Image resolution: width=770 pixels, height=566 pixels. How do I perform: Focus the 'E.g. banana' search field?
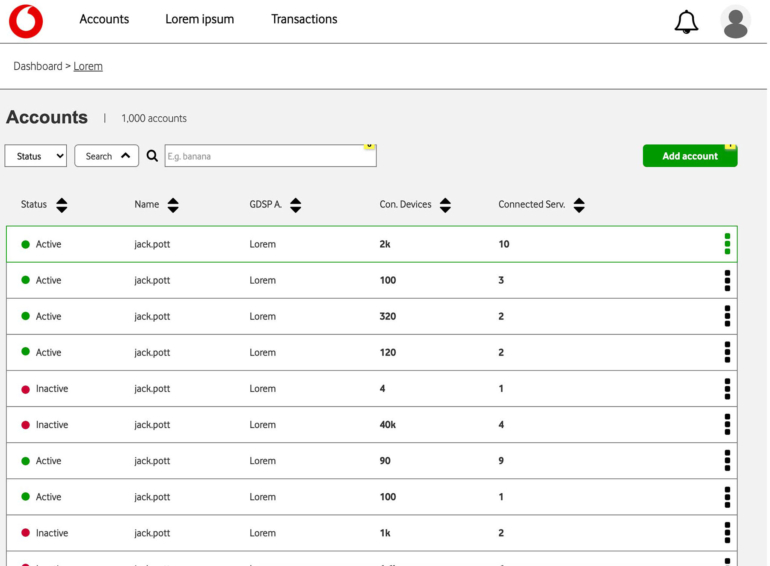(270, 156)
